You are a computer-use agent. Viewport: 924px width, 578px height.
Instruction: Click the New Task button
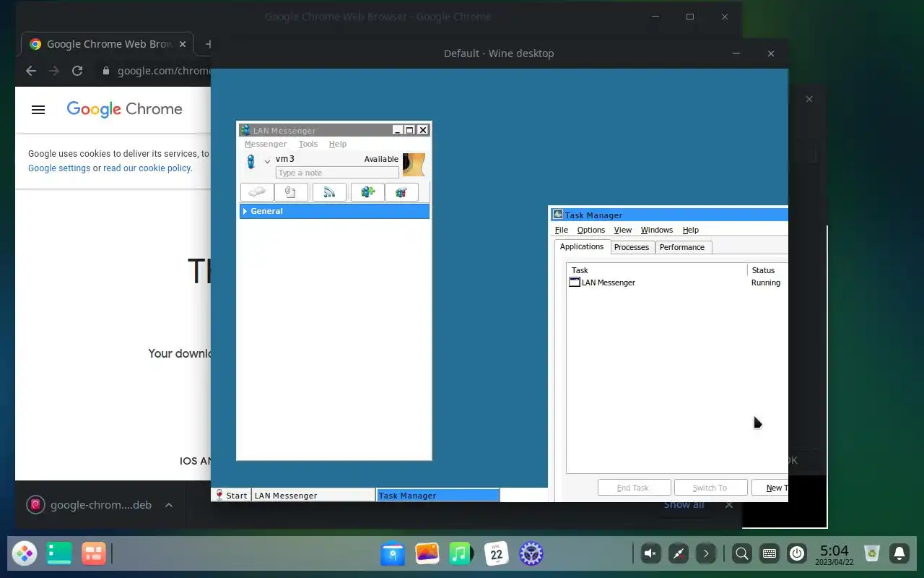pyautogui.click(x=770, y=488)
